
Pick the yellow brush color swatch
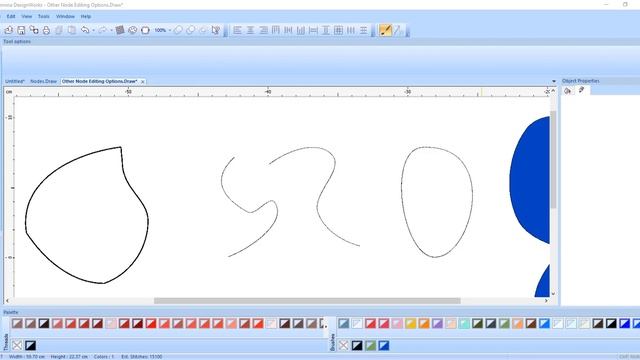click(411, 324)
